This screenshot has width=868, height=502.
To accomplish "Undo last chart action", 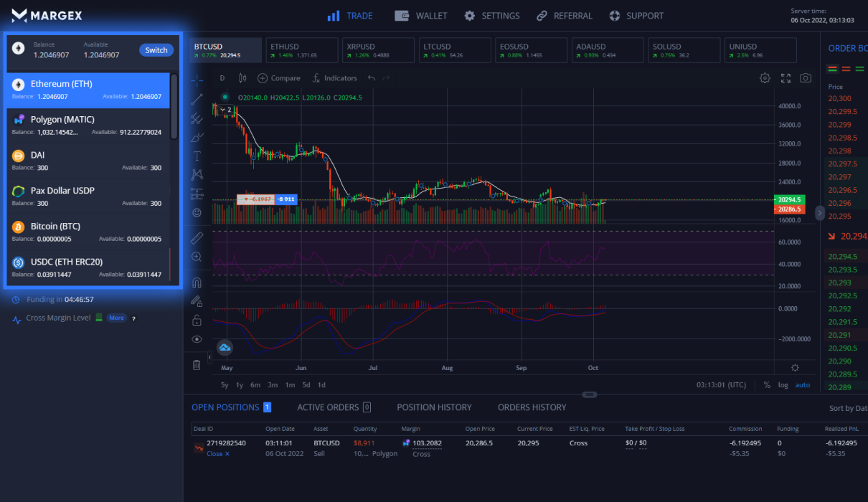I will pyautogui.click(x=371, y=78).
